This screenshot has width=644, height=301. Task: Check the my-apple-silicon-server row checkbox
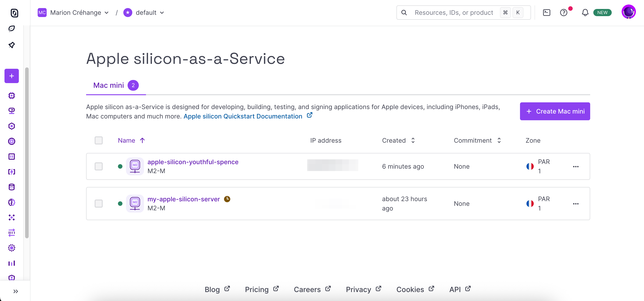[x=98, y=204]
